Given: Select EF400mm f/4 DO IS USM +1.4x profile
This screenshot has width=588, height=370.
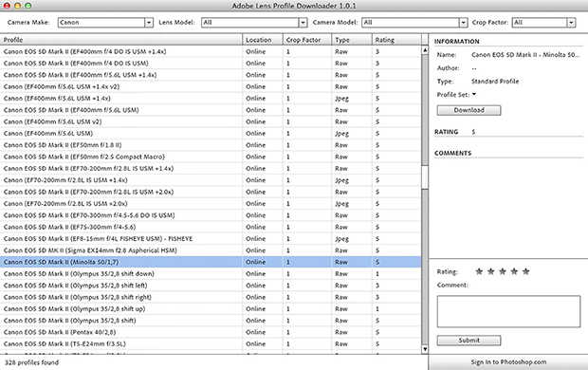Looking at the screenshot, I should click(211, 51).
